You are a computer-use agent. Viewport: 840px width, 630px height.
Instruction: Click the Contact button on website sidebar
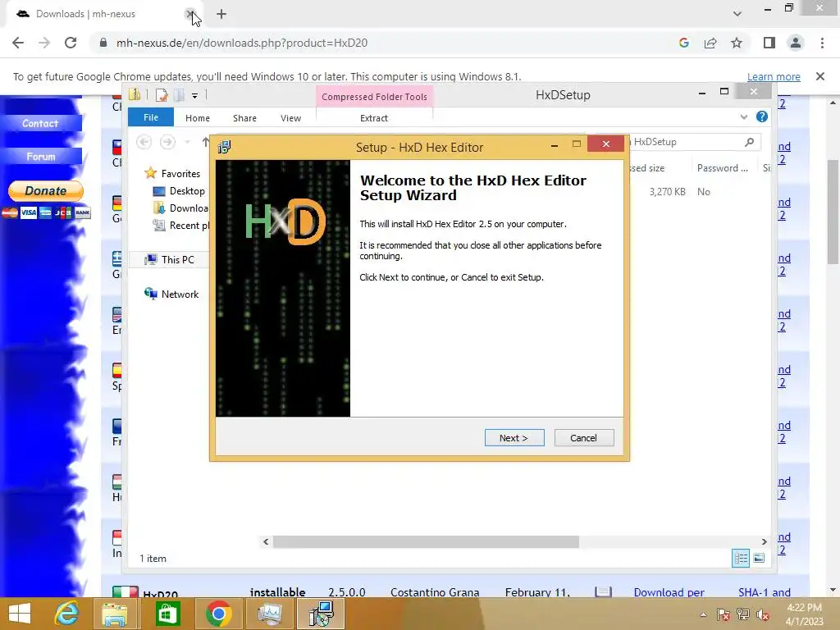[x=41, y=123]
